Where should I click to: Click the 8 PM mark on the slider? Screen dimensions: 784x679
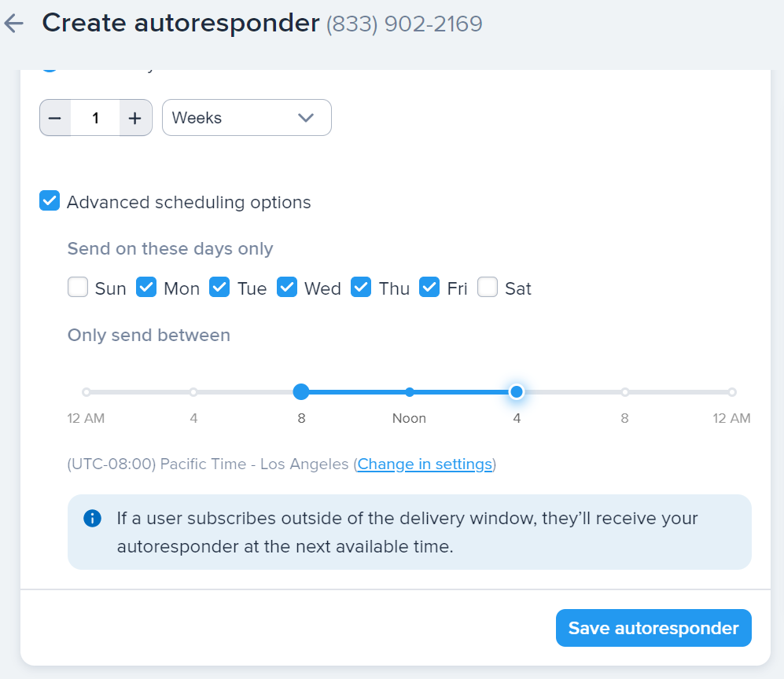[x=624, y=391]
